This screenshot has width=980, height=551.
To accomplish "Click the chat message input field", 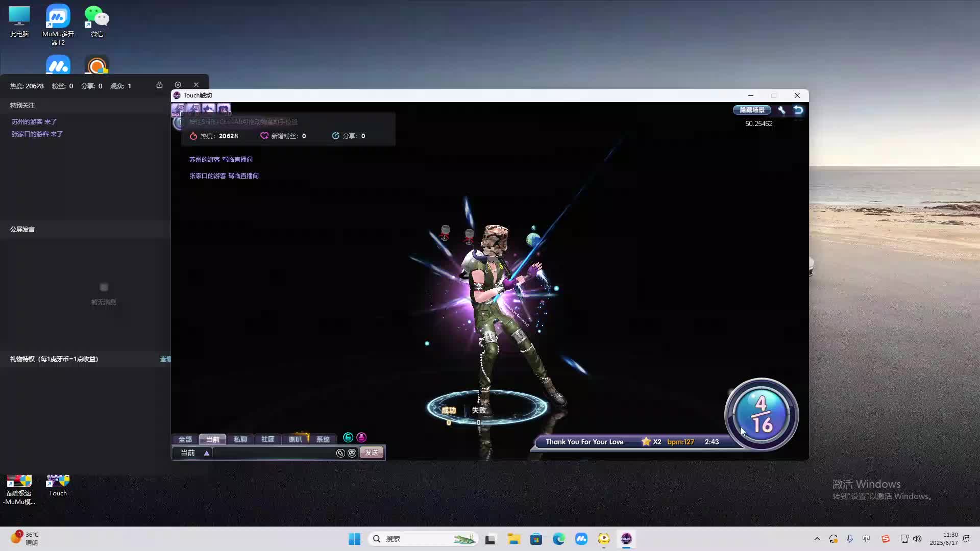I will click(x=273, y=453).
